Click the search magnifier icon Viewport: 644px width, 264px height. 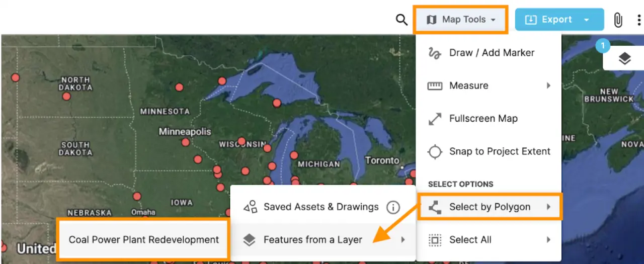tap(401, 20)
